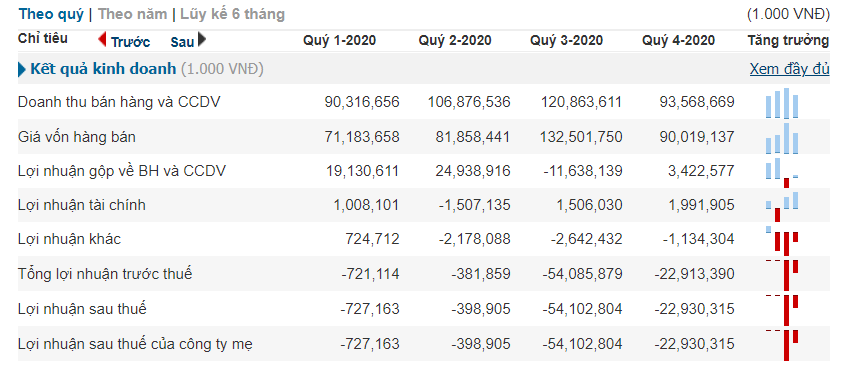
Task: Click the Kết quả kinh doanh section heading
Action: tap(103, 69)
